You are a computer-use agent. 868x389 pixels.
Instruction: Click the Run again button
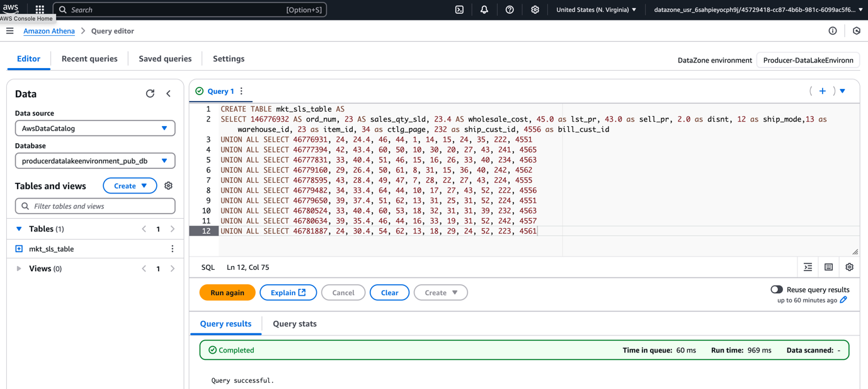tap(227, 292)
